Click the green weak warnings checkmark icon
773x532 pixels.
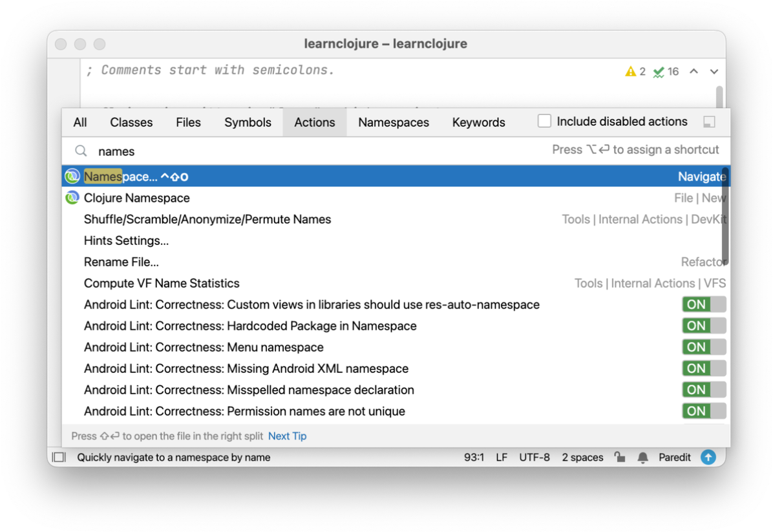pyautogui.click(x=658, y=72)
